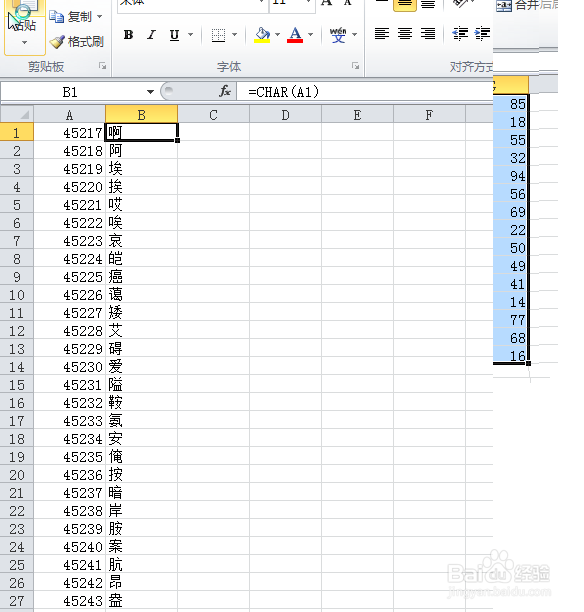Click cell B22 with 岸

[141, 511]
